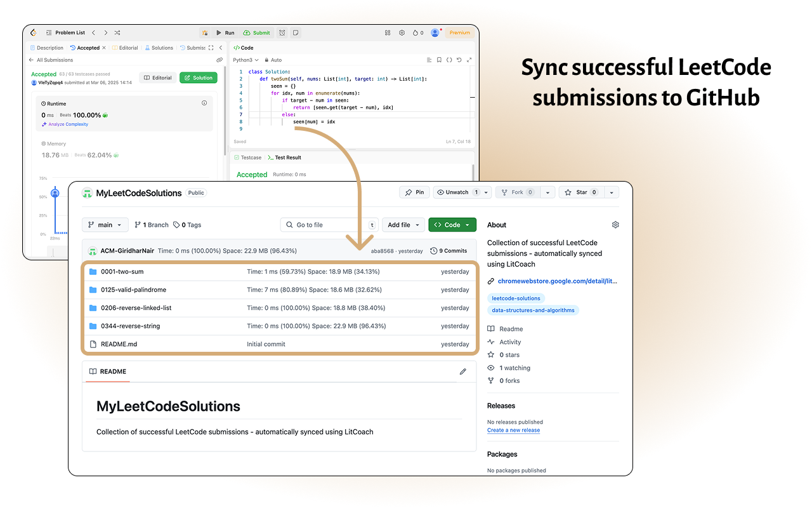Click the Fork button
812x508 pixels.
517,192
